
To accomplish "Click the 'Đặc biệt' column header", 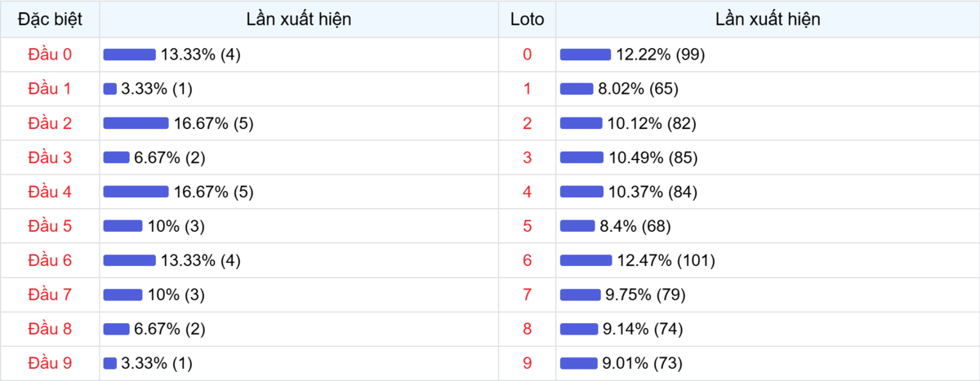I will coord(50,19).
